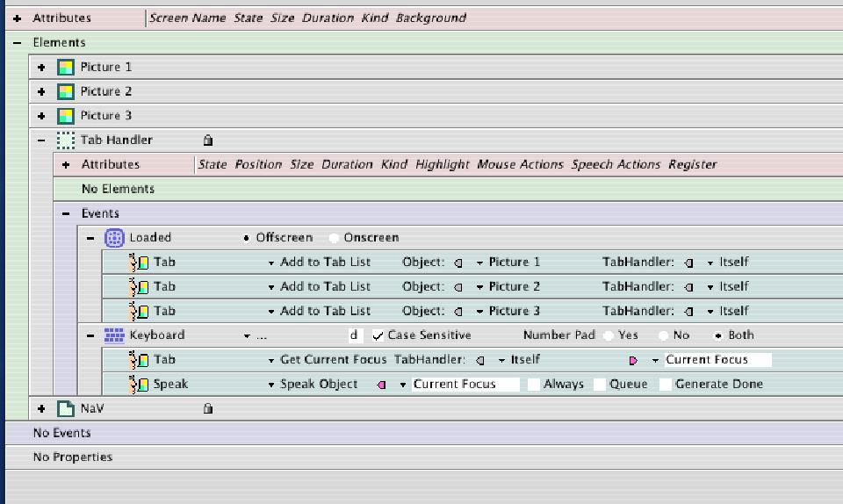The image size is (843, 504).
Task: Click the NaV document icon
Action: [66, 409]
